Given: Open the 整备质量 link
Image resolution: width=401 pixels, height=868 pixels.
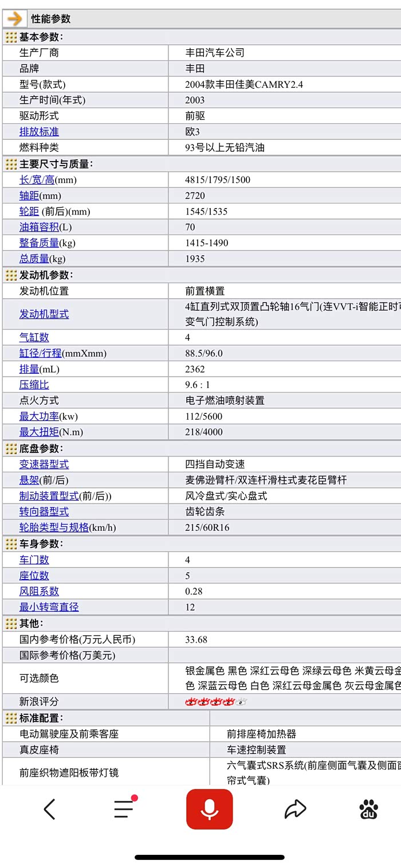Looking at the screenshot, I should pyautogui.click(x=39, y=243).
